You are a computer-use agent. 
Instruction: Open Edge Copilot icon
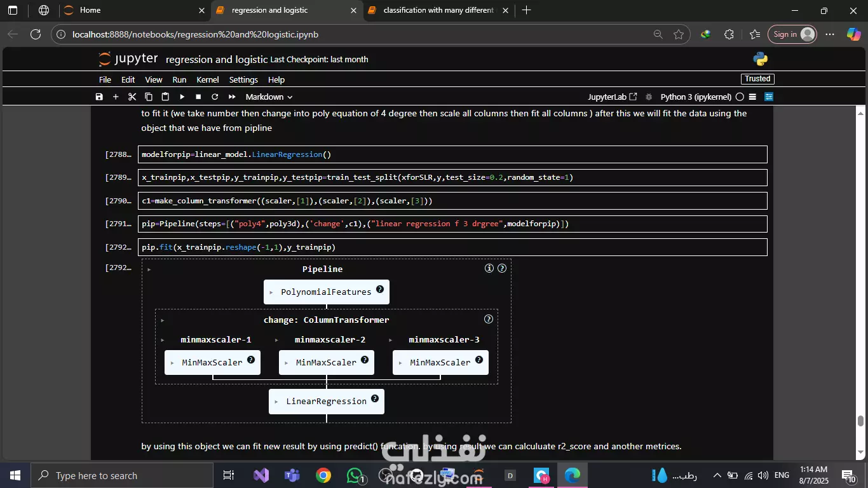pos(853,34)
